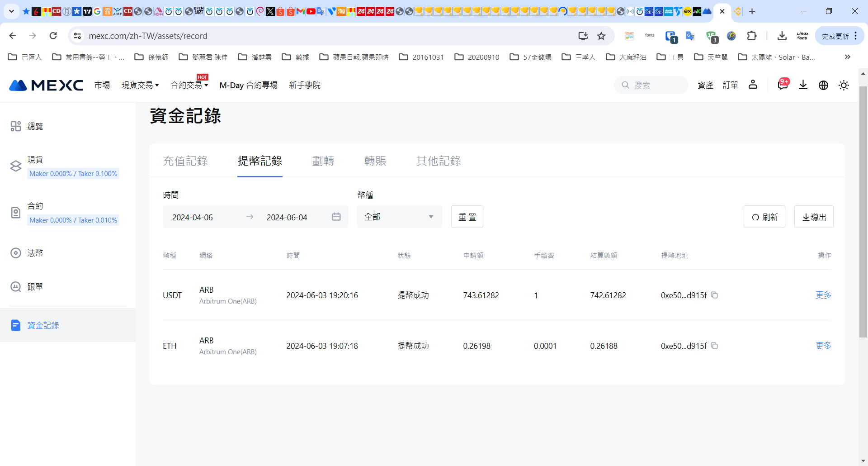The width and height of the screenshot is (868, 466).
Task: Open the browser downloads icon
Action: tap(782, 36)
